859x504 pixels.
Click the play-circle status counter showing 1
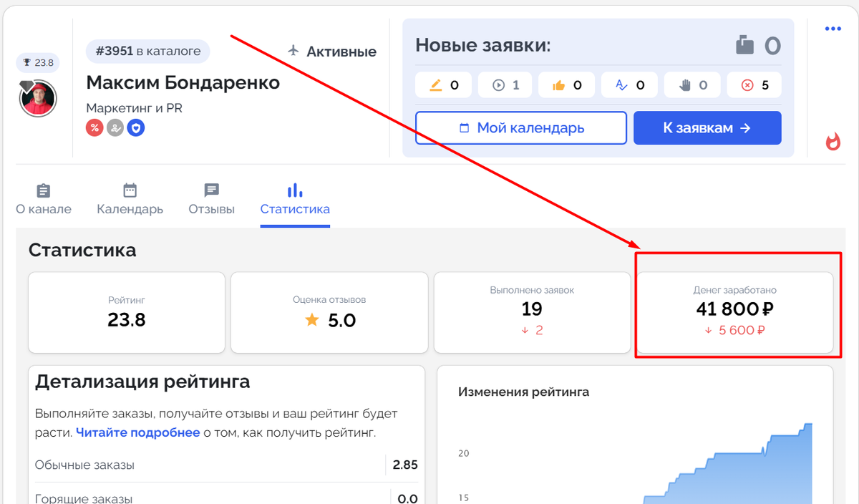pos(506,86)
